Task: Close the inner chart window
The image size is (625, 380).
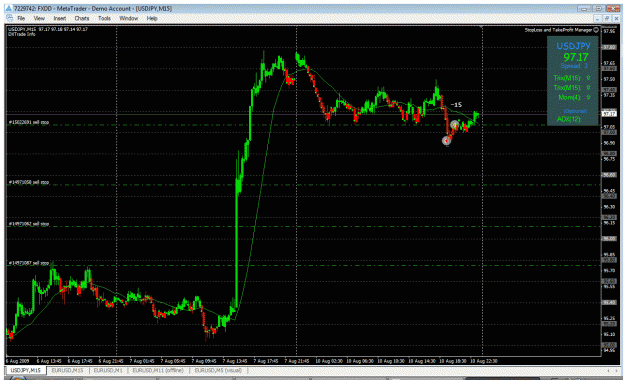Action: coord(616,18)
